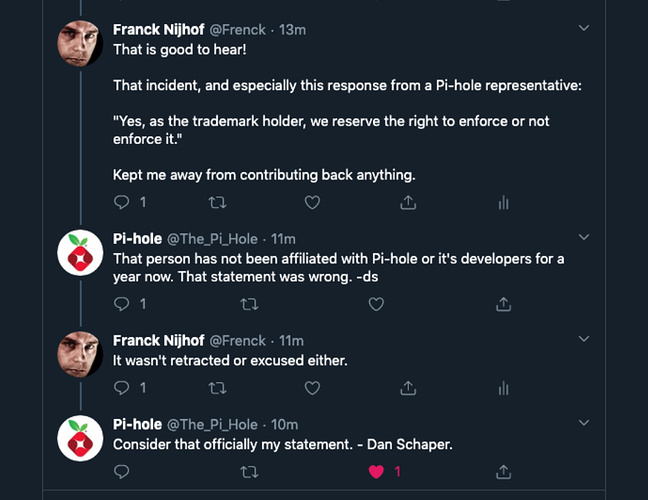Screen dimensions: 648x500
Task: Open the @The_Pi_Hole handle on the 10m tweet
Action: (211, 424)
